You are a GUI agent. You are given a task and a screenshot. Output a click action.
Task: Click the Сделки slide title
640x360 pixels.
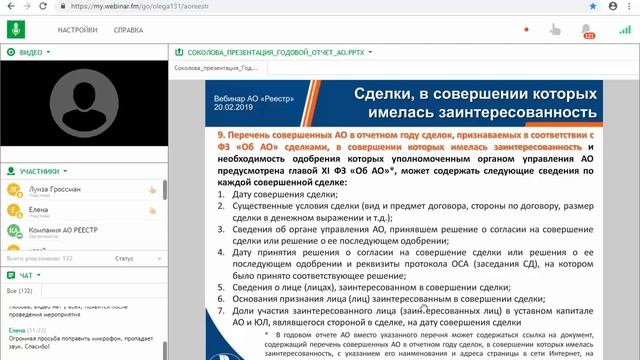click(x=475, y=103)
